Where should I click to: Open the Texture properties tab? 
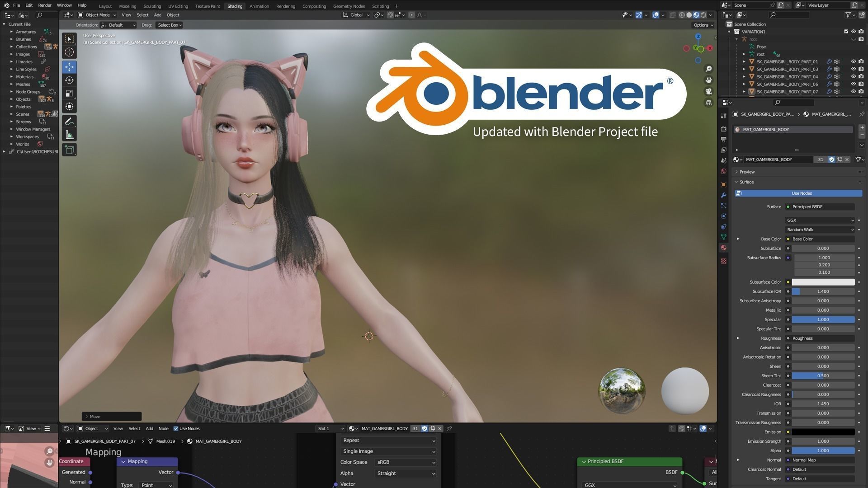[x=724, y=261]
